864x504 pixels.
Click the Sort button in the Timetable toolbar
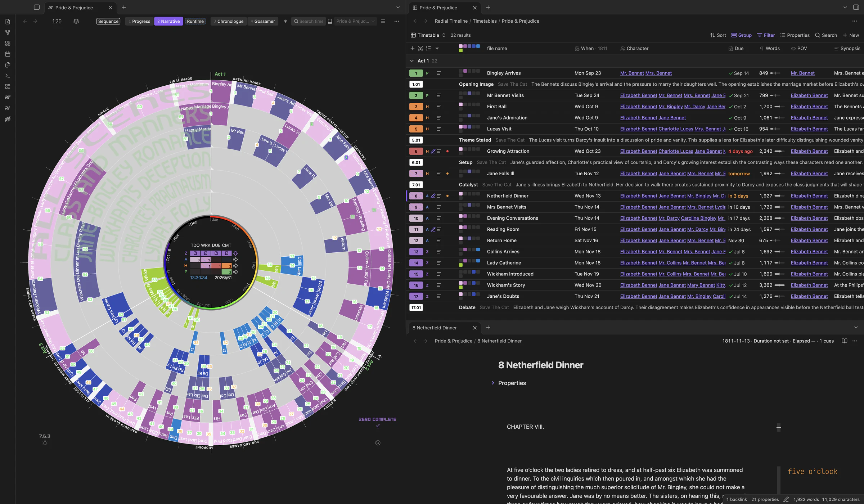pos(718,35)
